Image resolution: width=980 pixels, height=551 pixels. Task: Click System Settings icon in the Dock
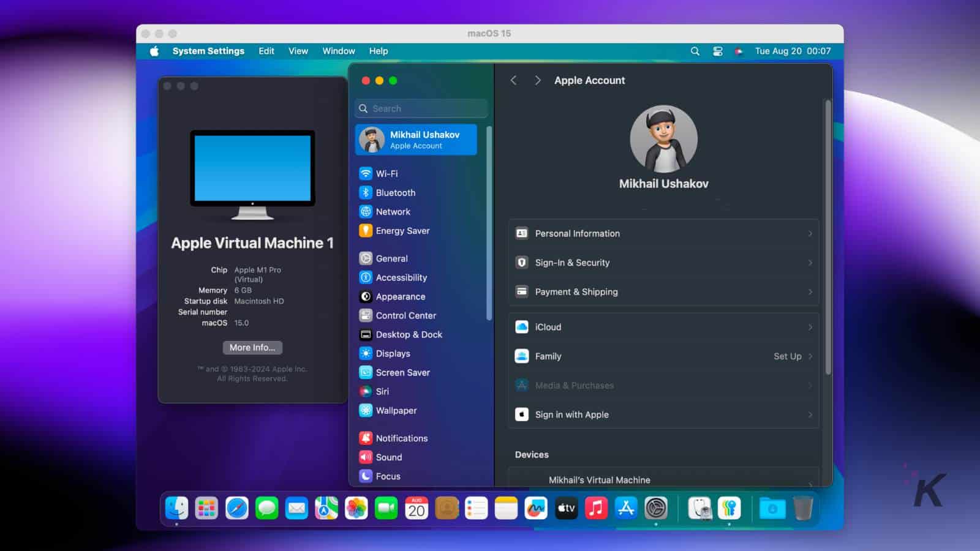(656, 508)
